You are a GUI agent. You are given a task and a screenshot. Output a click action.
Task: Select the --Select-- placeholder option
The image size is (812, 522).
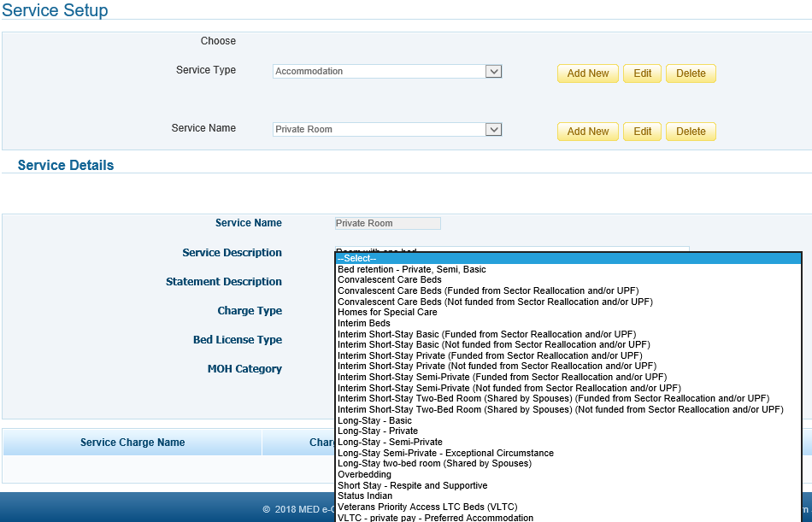tap(568, 259)
